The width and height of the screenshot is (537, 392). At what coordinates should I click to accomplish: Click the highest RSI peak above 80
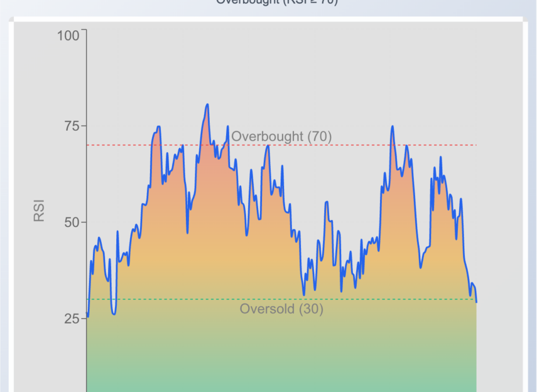(207, 105)
